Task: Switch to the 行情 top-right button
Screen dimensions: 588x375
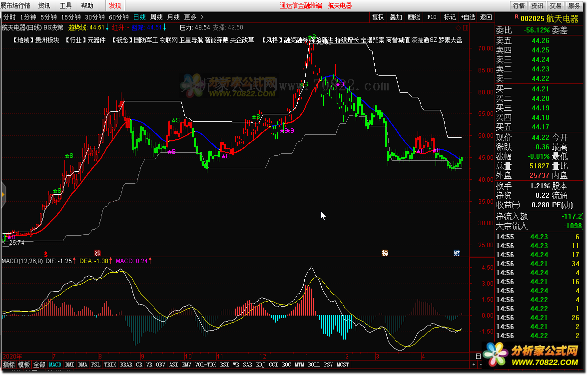Action: 519,5
